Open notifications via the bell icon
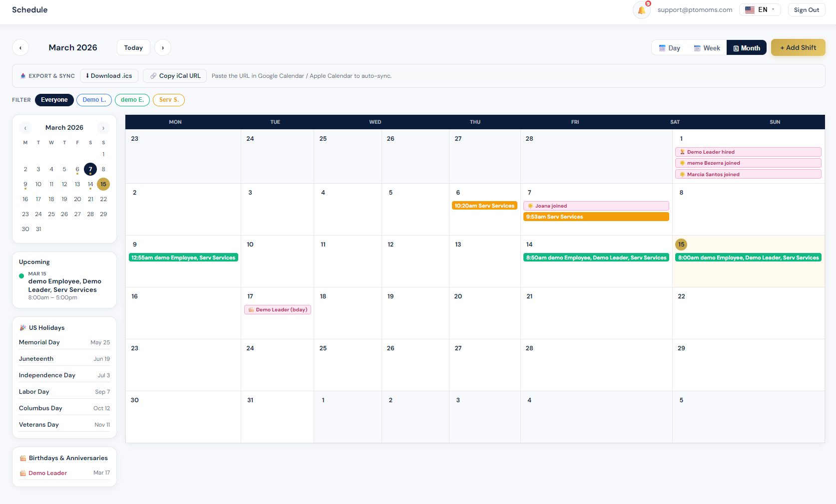 pos(641,9)
